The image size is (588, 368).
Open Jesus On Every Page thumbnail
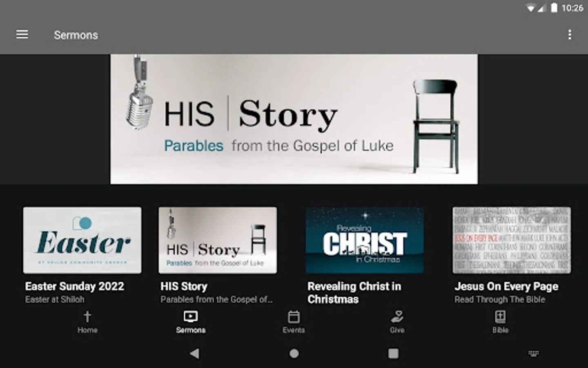512,240
